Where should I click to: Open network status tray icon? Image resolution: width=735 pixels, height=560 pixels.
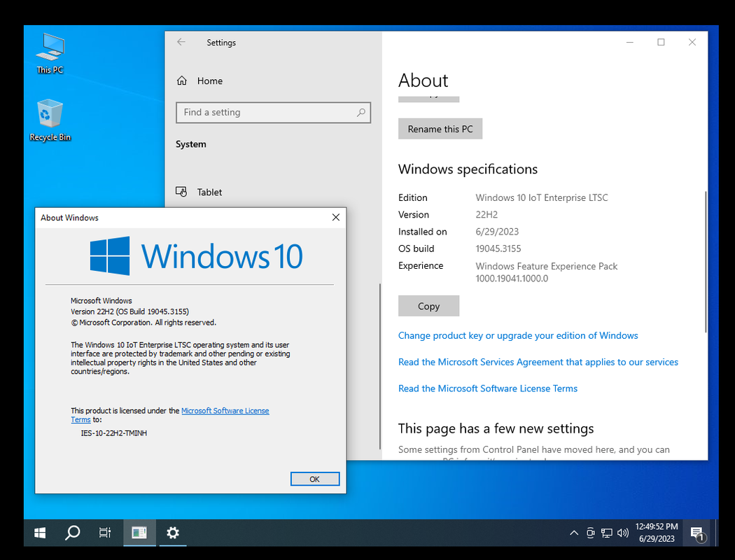point(607,533)
